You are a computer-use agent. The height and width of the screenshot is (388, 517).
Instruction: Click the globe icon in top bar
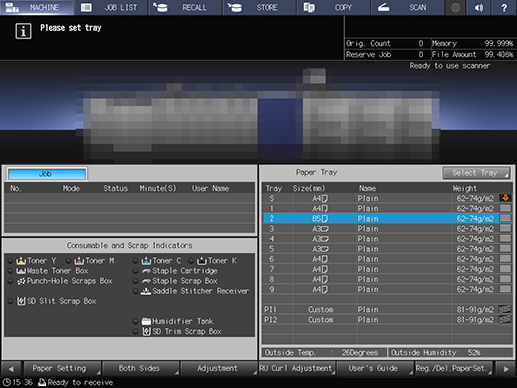(x=455, y=7)
